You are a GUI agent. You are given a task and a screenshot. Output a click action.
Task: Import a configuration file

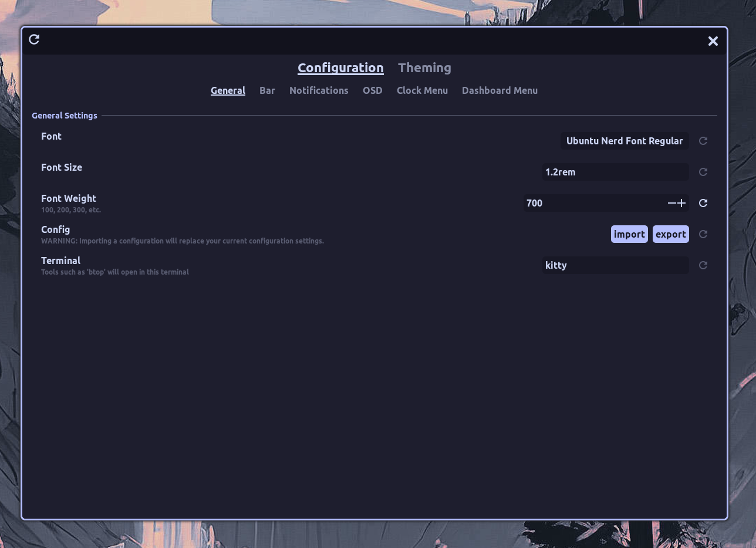point(629,234)
